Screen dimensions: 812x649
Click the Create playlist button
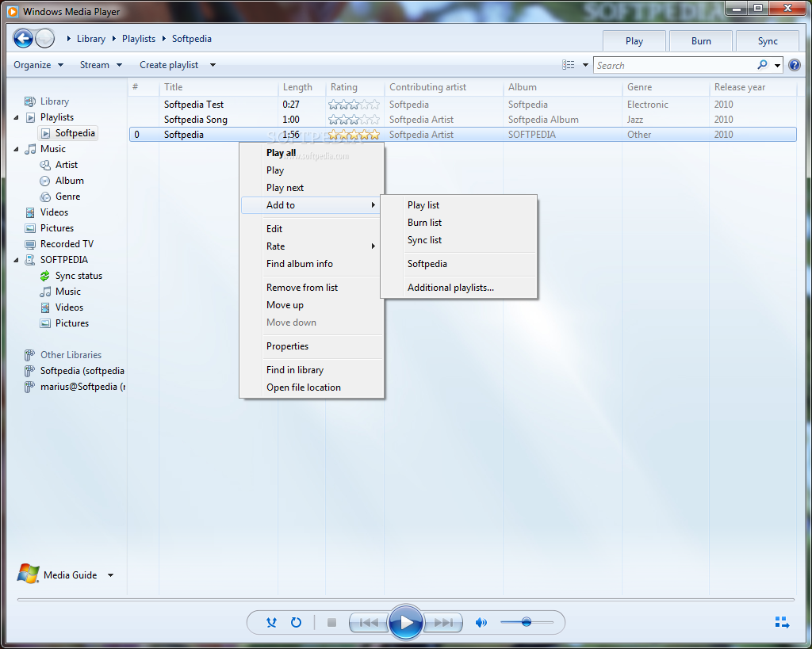169,65
